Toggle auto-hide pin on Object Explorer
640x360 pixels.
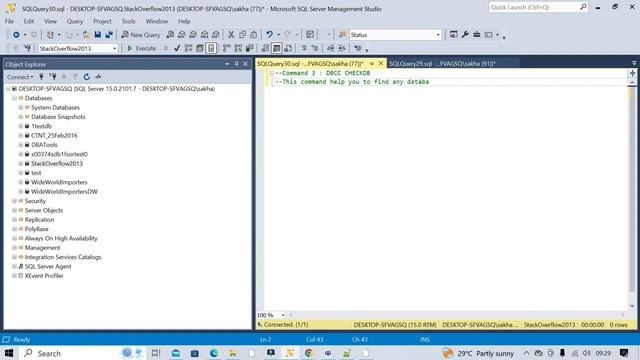[x=236, y=64]
